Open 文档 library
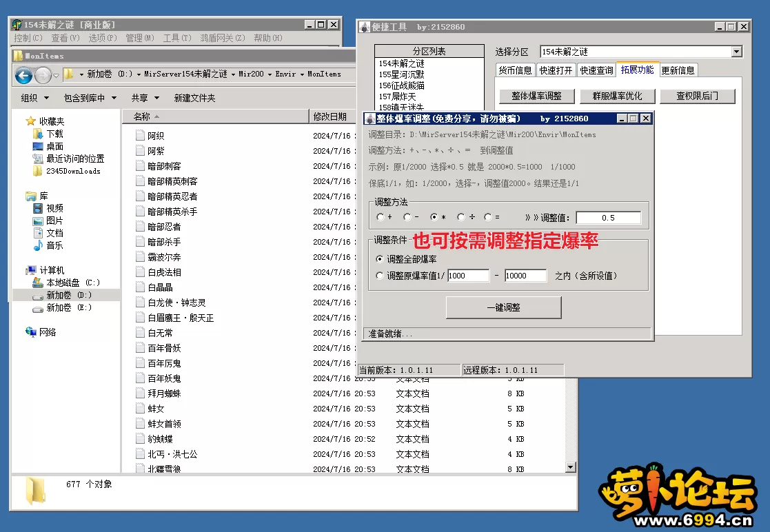Screen dimensions: 770x532 click(x=54, y=233)
